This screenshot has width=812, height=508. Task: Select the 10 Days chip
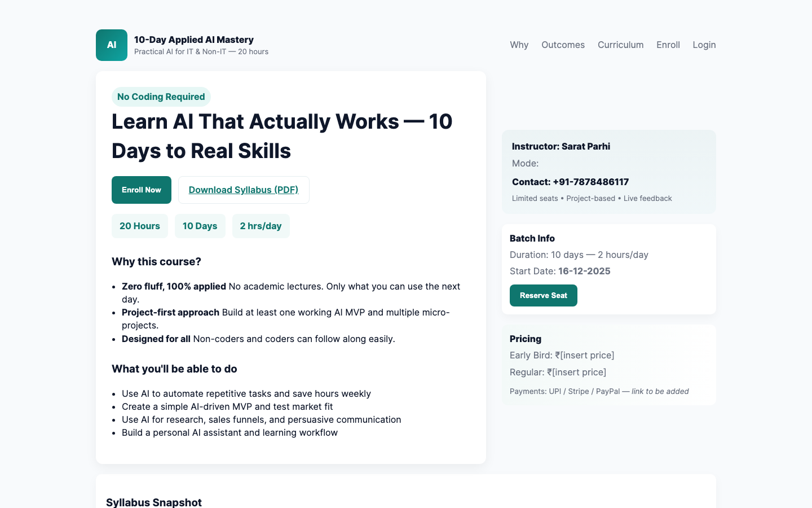point(200,226)
